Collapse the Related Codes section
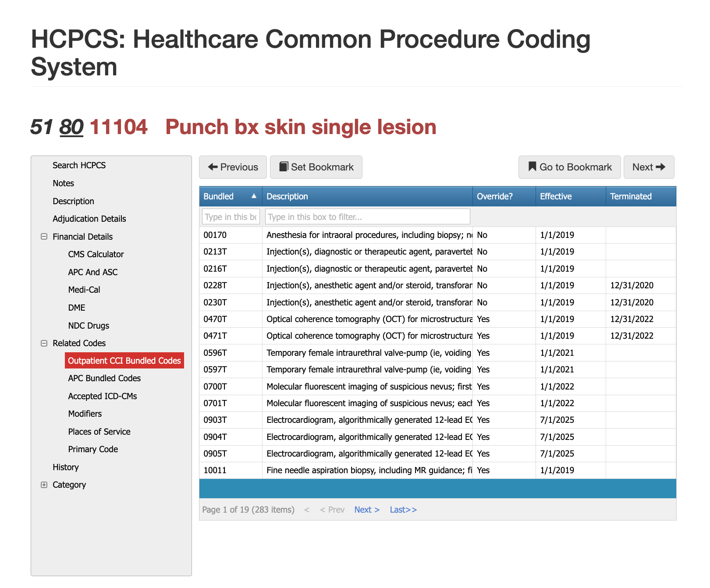 click(x=44, y=343)
